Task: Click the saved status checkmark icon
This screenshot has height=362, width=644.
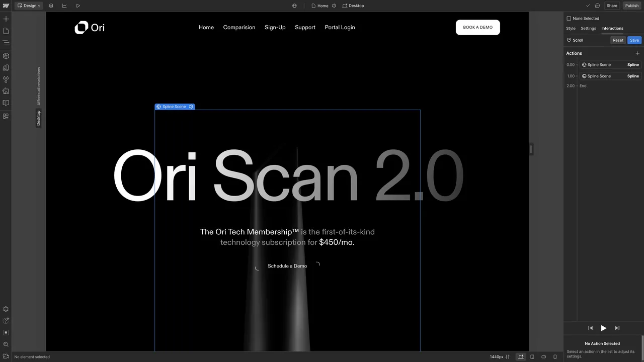Action: (x=588, y=6)
